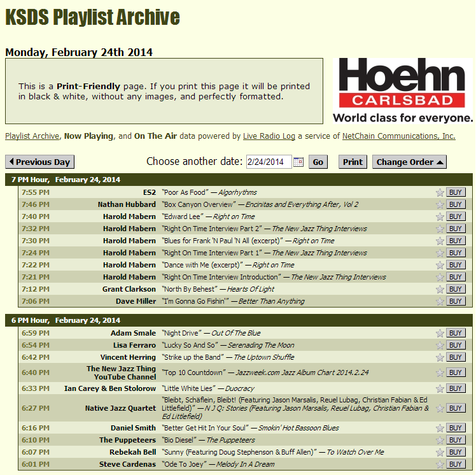Select the 7 PM Hour section header

pyautogui.click(x=239, y=180)
